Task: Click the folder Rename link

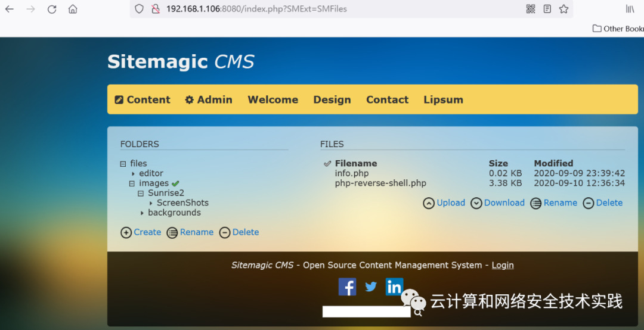Action: [x=196, y=232]
